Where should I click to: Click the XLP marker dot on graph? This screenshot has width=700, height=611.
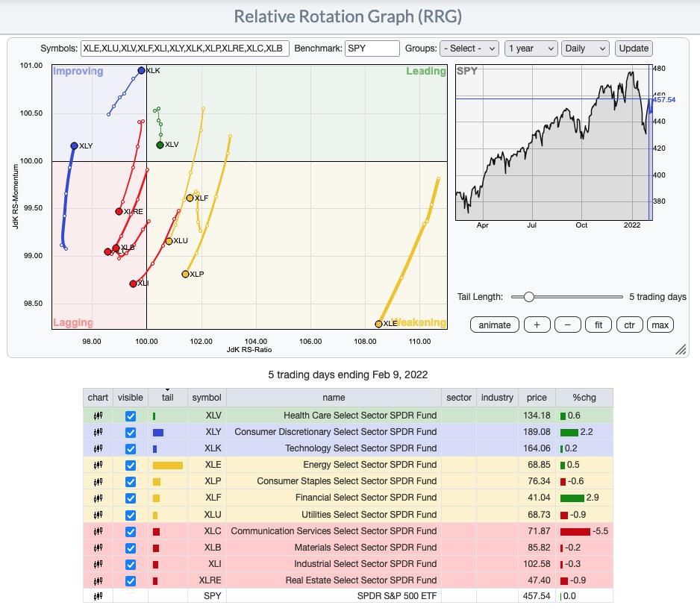185,274
